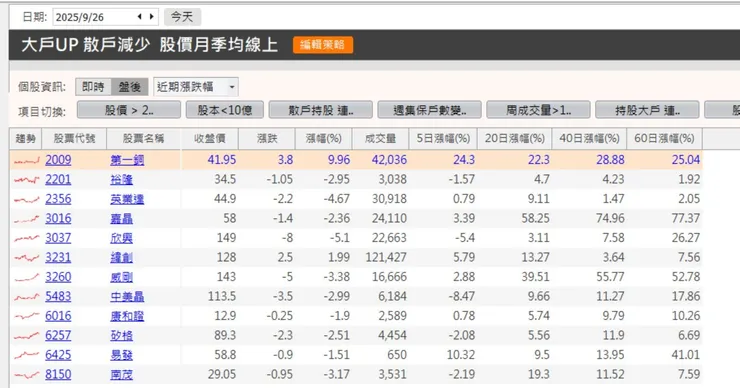Sort by the 漲跌 column header
740x388 pixels.
(267, 139)
